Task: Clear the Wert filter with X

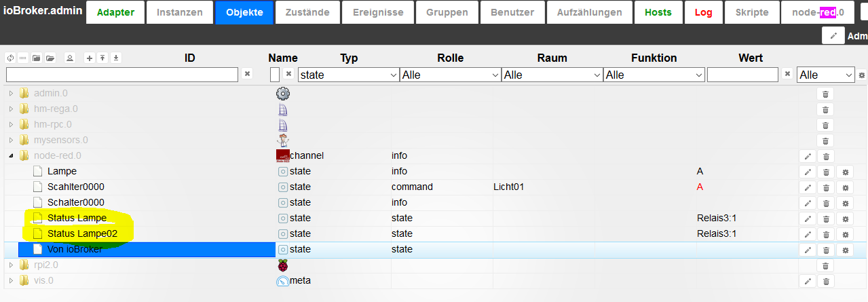Action: click(x=787, y=73)
